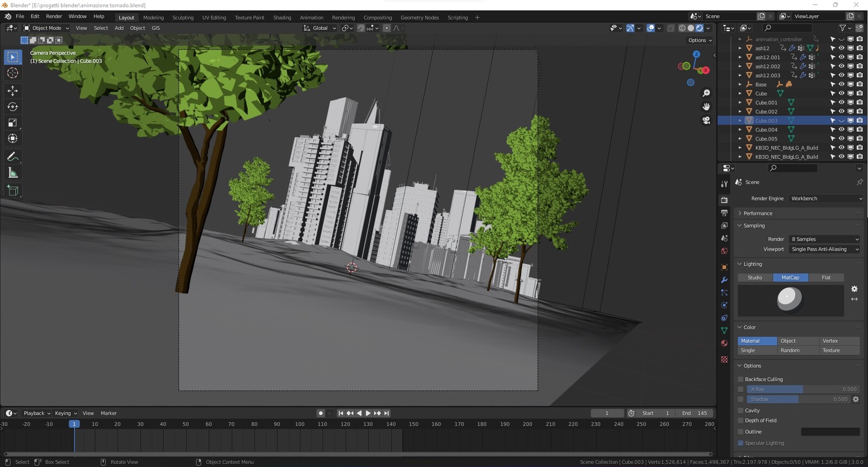Open Playback dropdown in timeline
Screen dimensions: 868x467
[36, 413]
